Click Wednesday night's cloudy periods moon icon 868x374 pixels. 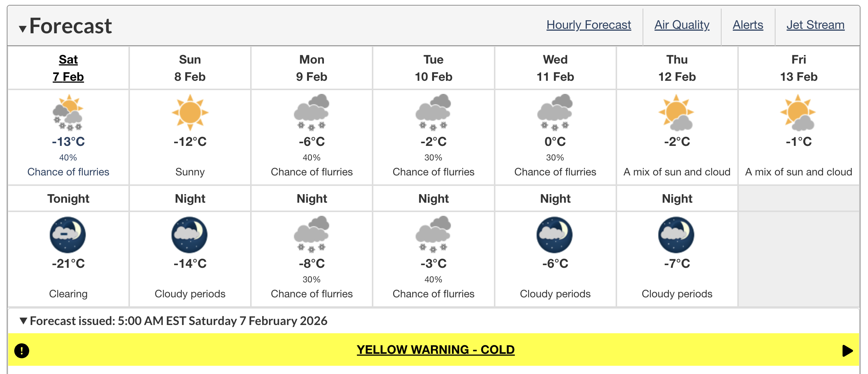(555, 235)
